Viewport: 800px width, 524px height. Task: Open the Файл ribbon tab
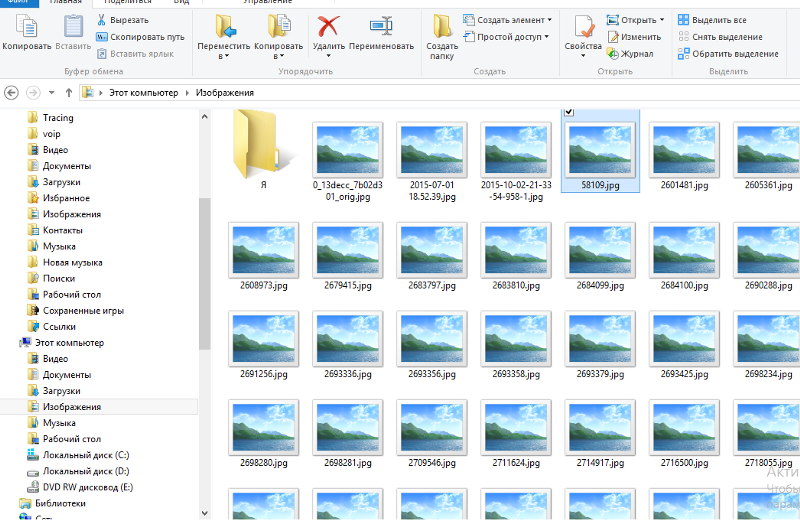point(18,2)
